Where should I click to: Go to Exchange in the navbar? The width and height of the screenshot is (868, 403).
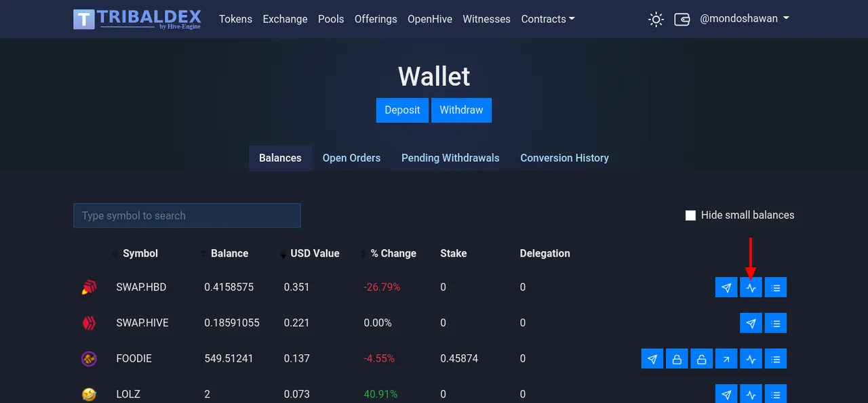[x=285, y=19]
